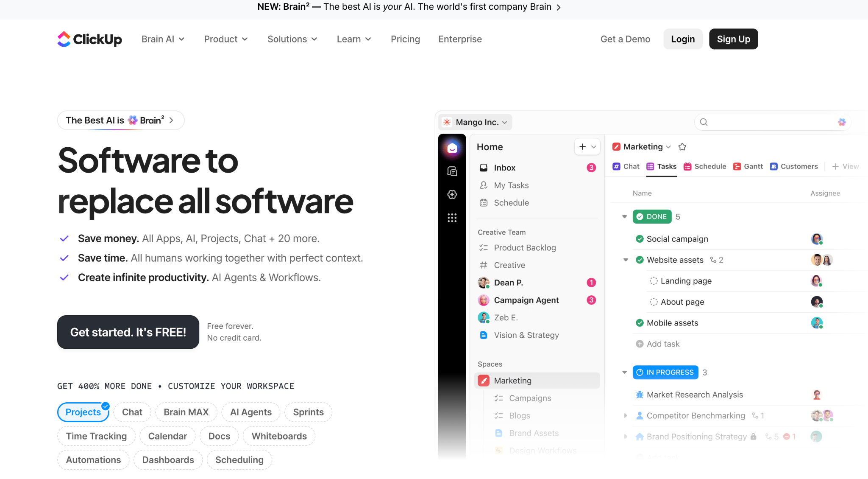Click Get started. It's FREE! button

tap(128, 332)
